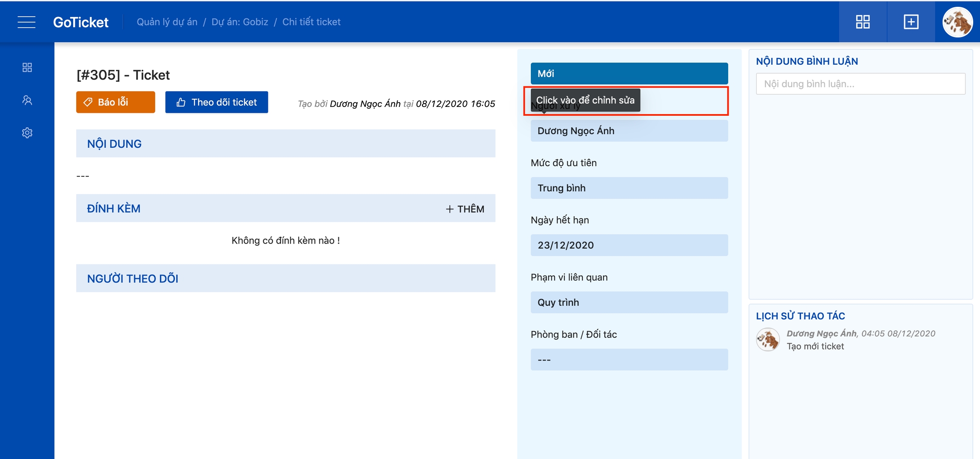Click the Theo dõi ticket button
The image size is (980, 459).
(x=217, y=102)
